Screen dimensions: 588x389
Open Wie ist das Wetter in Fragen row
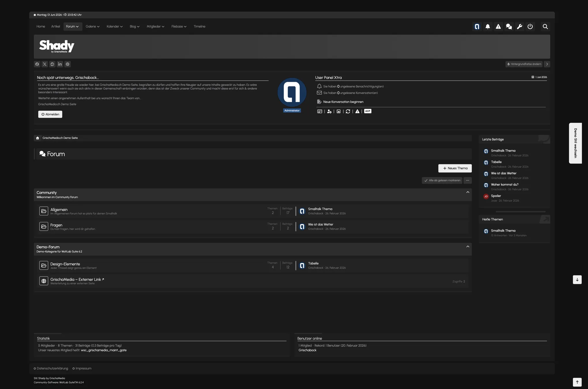point(320,224)
